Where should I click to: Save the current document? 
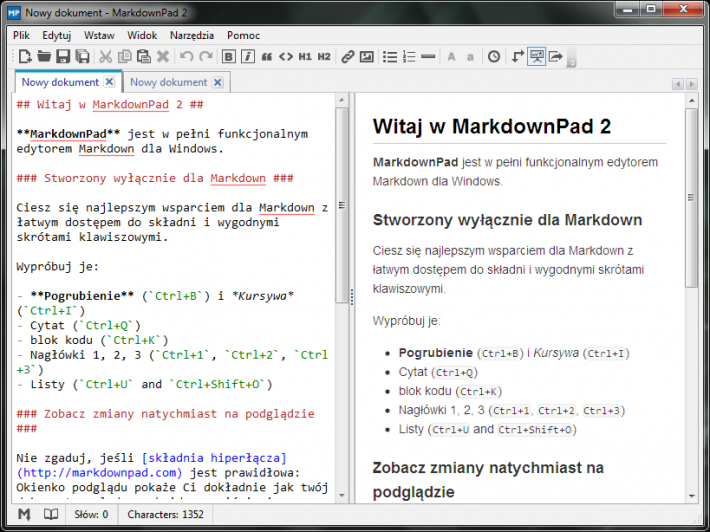(63, 57)
